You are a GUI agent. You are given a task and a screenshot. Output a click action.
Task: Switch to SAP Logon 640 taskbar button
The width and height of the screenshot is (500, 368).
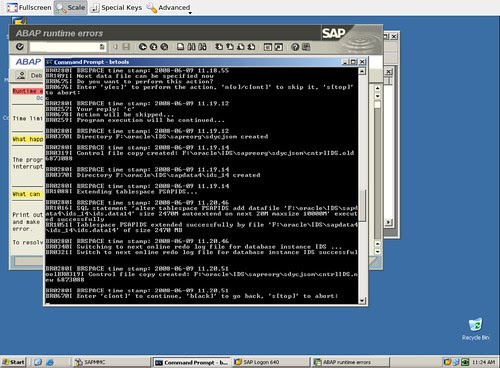pyautogui.click(x=271, y=362)
